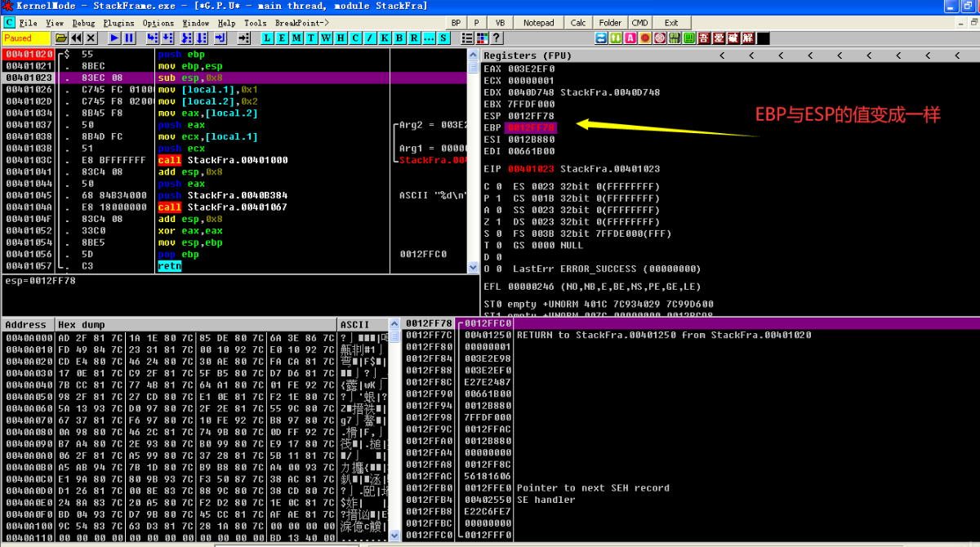The image size is (980, 547).
Task: Open the BreakPoint-> menu
Action: [302, 23]
